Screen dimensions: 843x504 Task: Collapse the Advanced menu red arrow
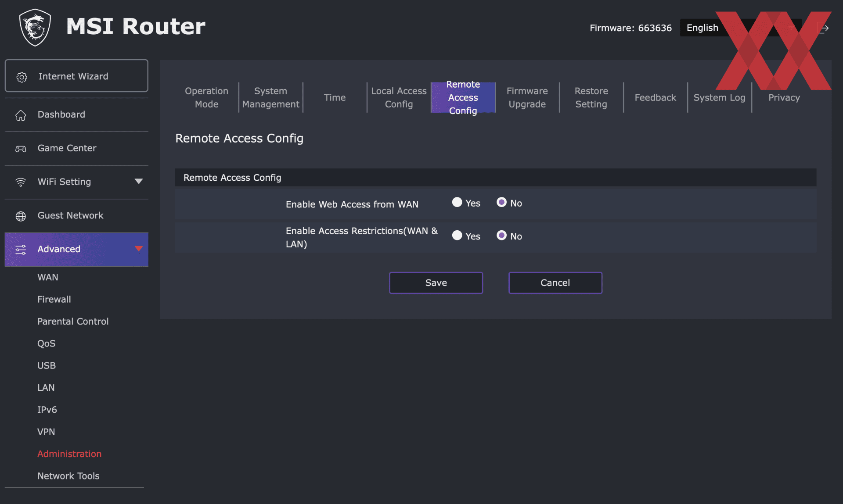(139, 249)
